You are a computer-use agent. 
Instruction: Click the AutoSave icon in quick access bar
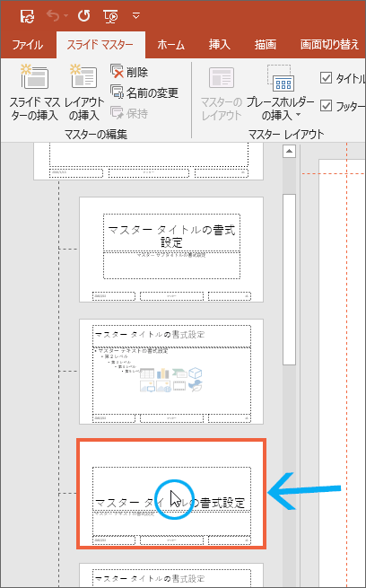click(x=27, y=16)
